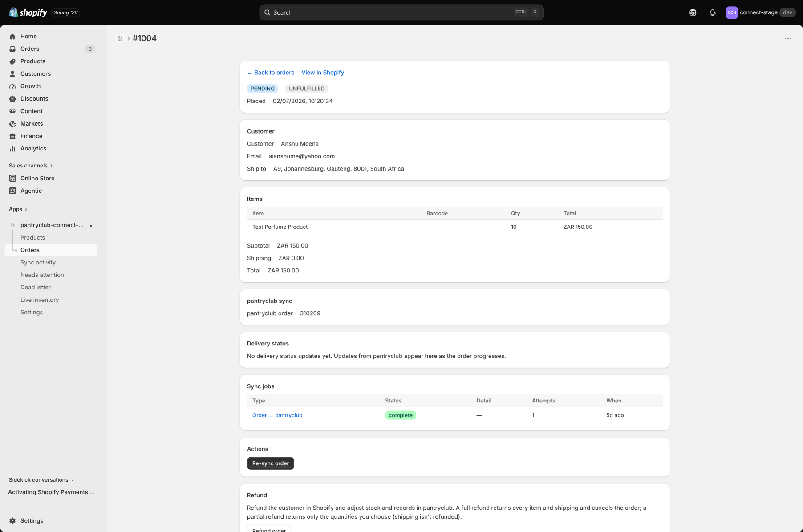
Task: Open the Home icon in sidebar
Action: pos(12,37)
